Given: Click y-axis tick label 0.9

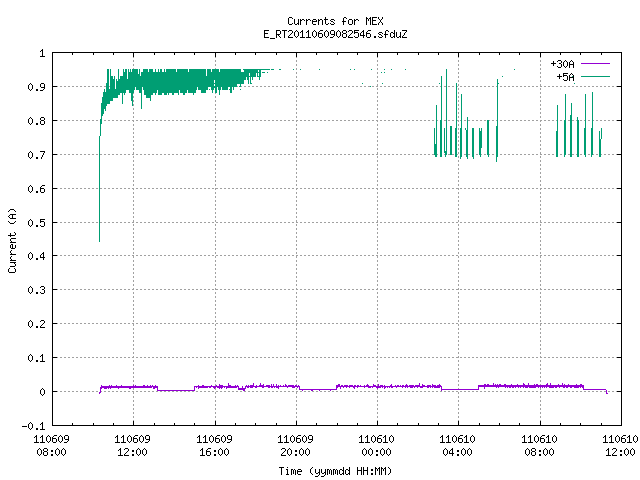Looking at the screenshot, I should pyautogui.click(x=36, y=87).
